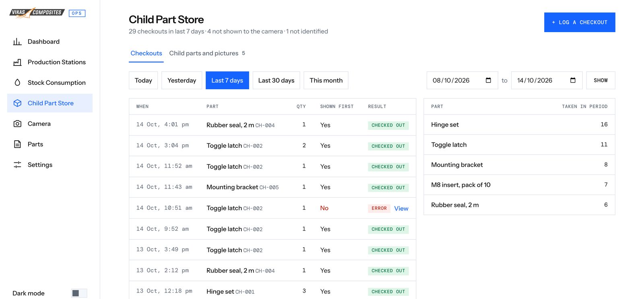Click the red No in Shown First column
The width and height of the screenshot is (644, 299).
[324, 208]
